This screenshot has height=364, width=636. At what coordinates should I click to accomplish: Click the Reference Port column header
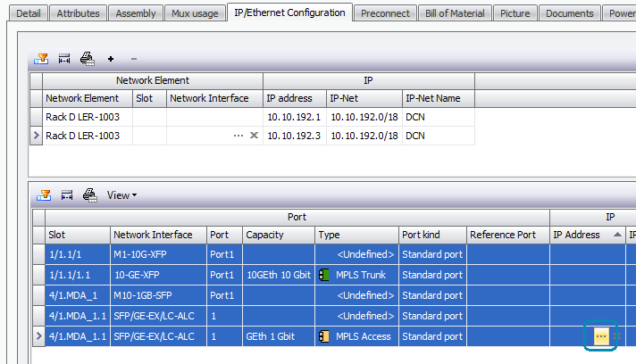(508, 235)
